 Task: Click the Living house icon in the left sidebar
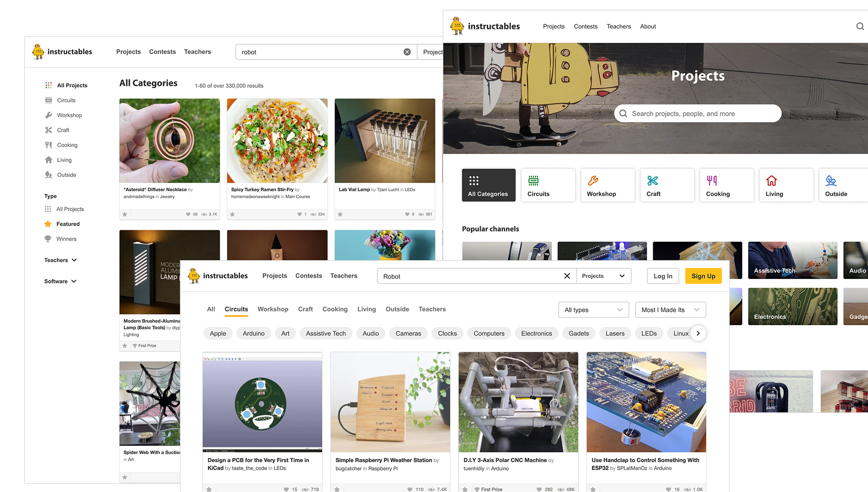(48, 160)
